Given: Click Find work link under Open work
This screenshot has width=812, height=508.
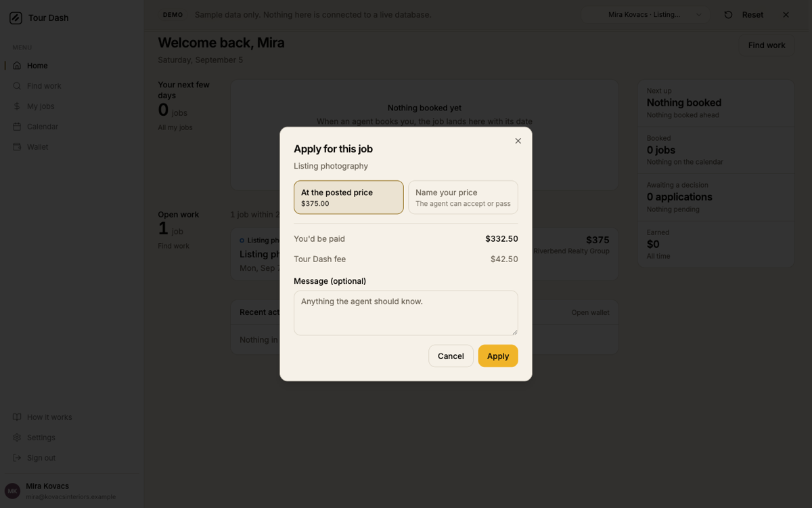Looking at the screenshot, I should (x=174, y=246).
